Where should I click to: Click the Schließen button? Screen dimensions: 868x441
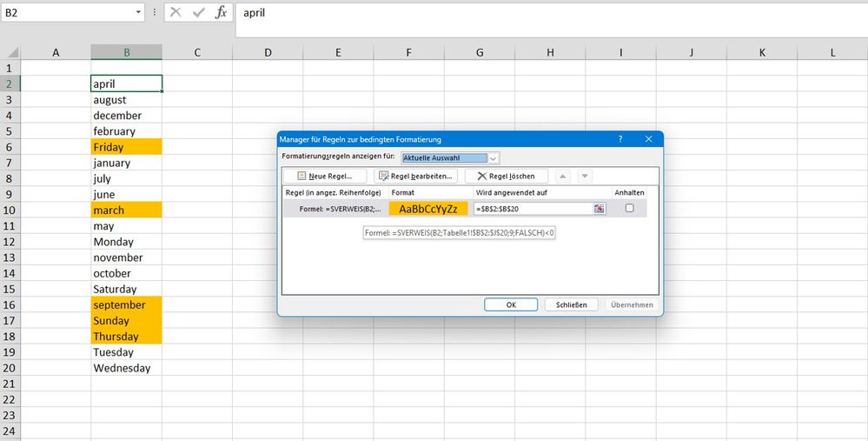[572, 304]
